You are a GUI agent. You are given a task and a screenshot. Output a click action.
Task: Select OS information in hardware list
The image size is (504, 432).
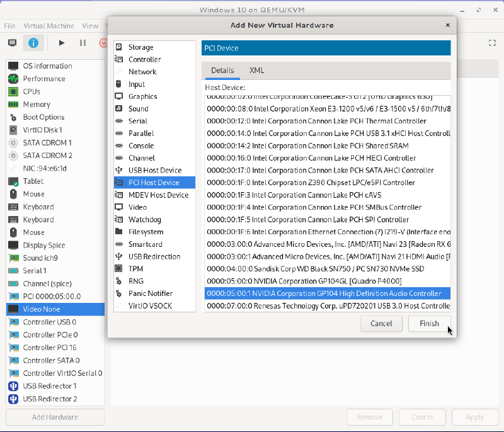pos(55,66)
